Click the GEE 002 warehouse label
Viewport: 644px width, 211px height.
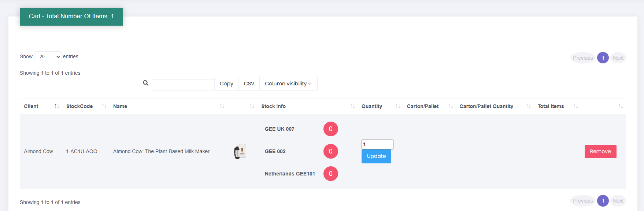(275, 151)
